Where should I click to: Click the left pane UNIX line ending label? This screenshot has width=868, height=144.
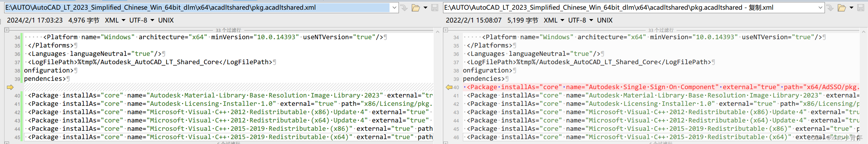166,20
